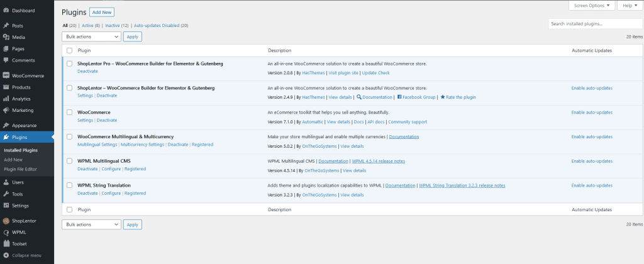Check the ShopLentor – WooCommerce Builder checkbox
The image size is (644, 264).
(x=69, y=88)
